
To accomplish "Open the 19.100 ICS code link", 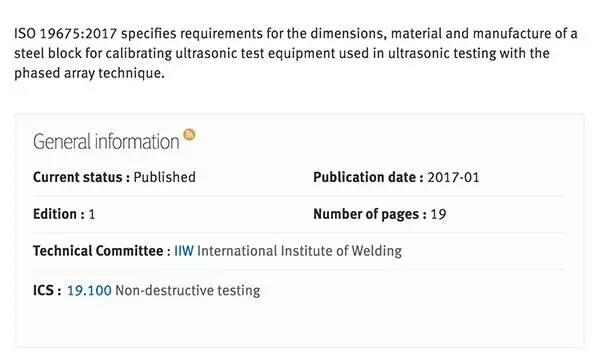I will point(89,290).
